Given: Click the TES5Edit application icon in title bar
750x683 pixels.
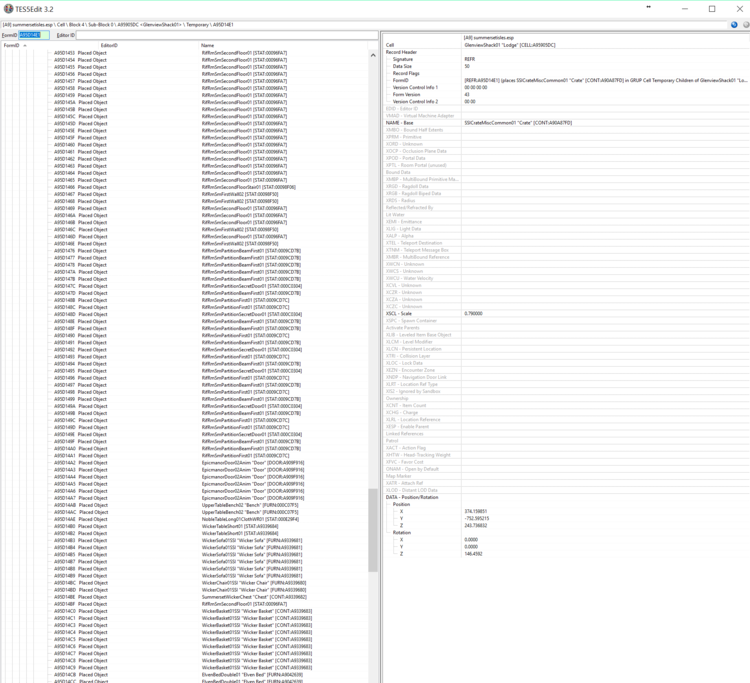Looking at the screenshot, I should coord(8,9).
